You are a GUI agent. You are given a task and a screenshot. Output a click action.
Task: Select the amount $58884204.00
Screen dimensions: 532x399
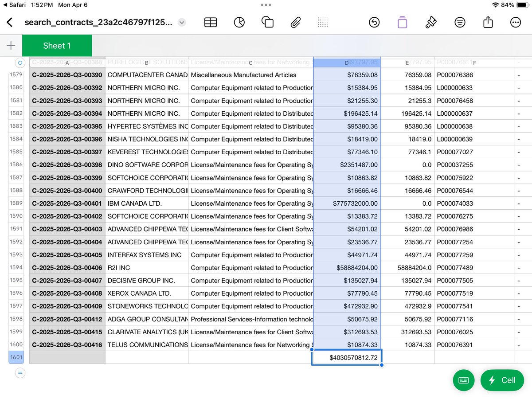coord(347,268)
